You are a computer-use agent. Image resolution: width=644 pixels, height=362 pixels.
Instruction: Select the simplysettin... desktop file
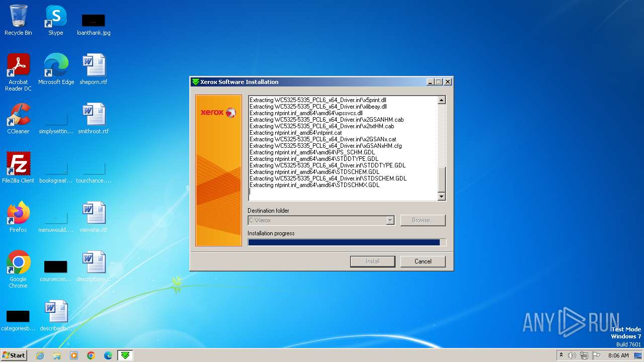pos(55,122)
